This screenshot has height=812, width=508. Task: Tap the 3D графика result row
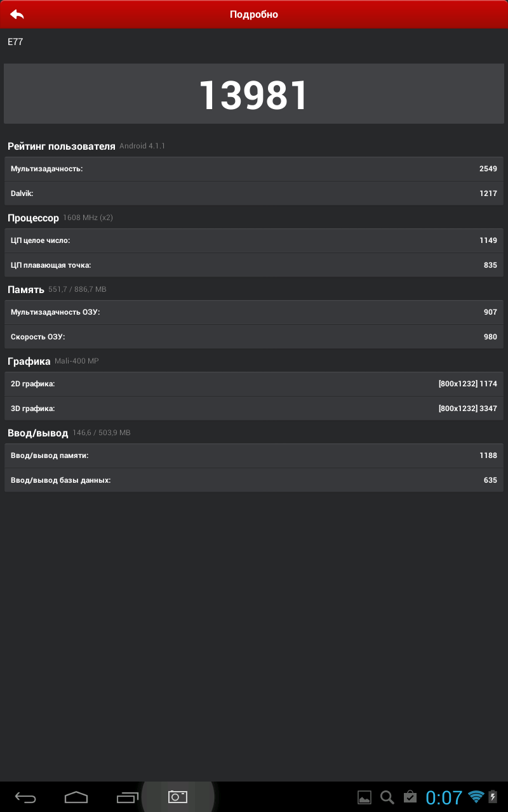coord(254,409)
